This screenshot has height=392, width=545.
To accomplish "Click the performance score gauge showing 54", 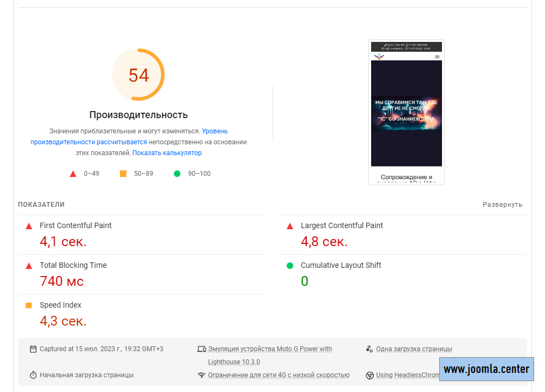I will (x=138, y=75).
